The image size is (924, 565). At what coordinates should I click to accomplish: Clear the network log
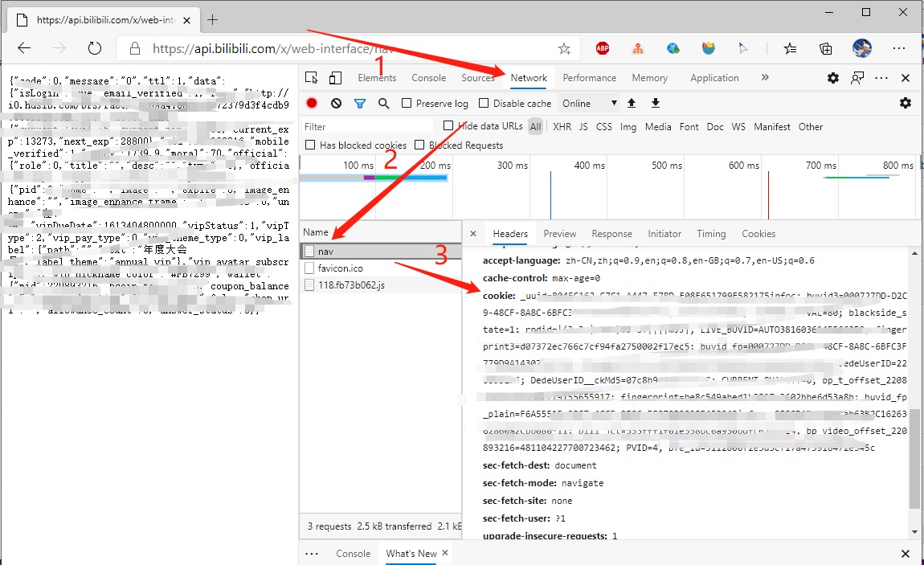click(x=336, y=103)
